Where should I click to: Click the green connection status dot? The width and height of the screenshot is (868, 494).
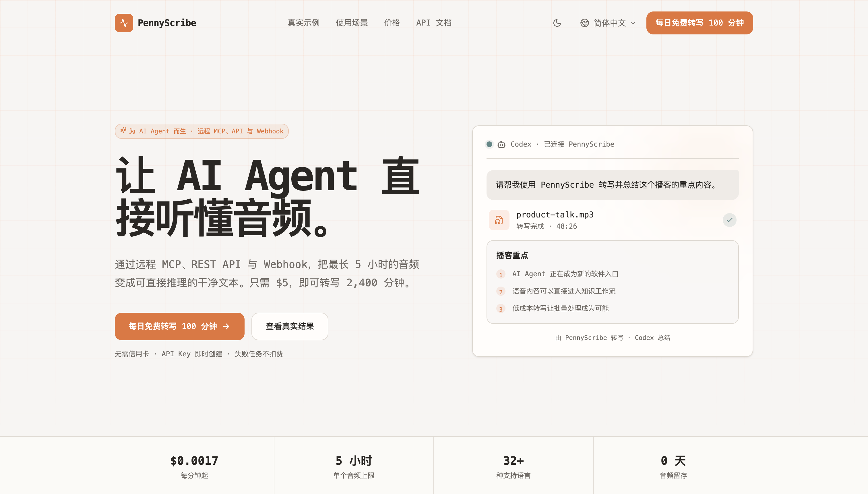click(489, 144)
